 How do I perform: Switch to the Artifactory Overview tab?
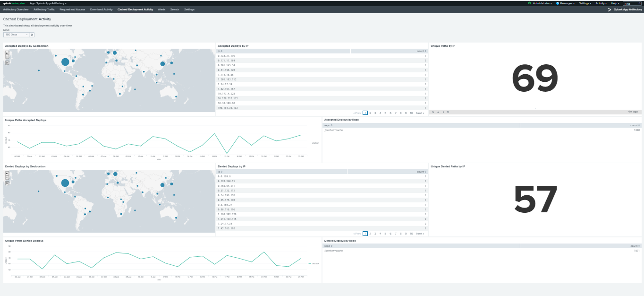click(16, 9)
